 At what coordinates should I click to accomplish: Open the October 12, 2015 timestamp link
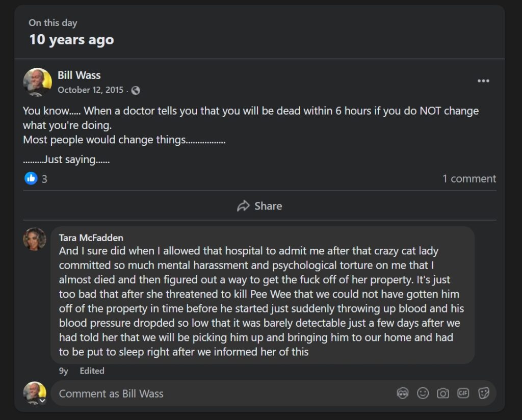click(x=90, y=90)
